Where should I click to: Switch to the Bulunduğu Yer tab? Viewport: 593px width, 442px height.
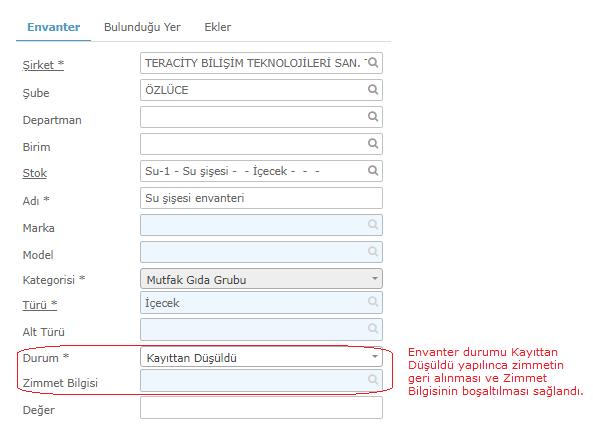pyautogui.click(x=142, y=27)
